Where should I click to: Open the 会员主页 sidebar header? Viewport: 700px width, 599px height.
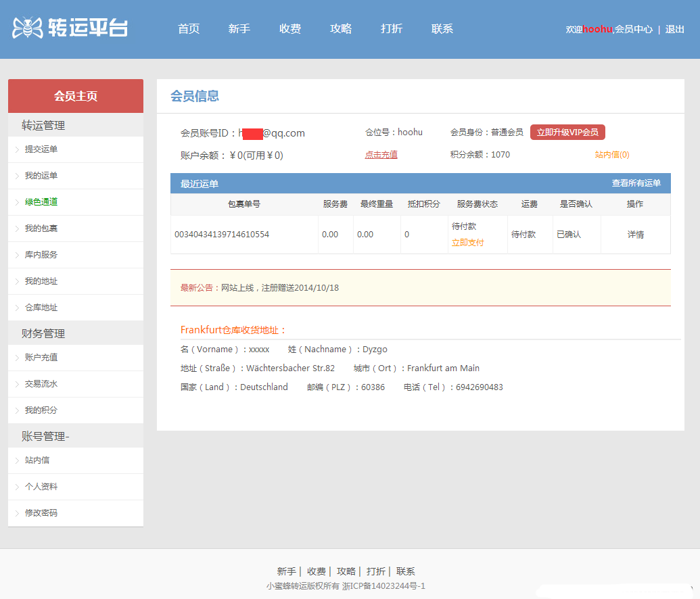76,96
